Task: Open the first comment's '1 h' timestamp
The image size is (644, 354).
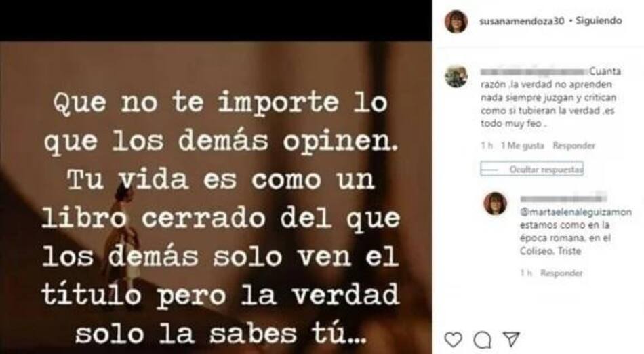Action: tap(487, 145)
